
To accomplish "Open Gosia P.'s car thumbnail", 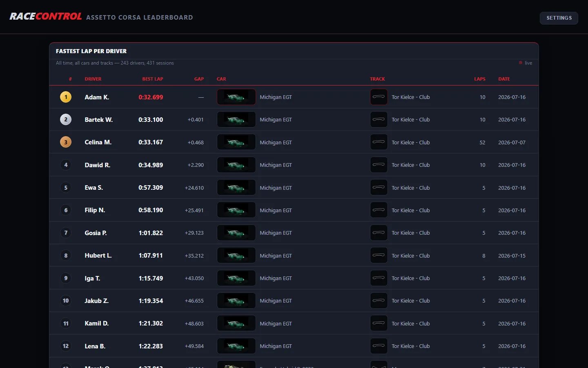I will pyautogui.click(x=236, y=233).
